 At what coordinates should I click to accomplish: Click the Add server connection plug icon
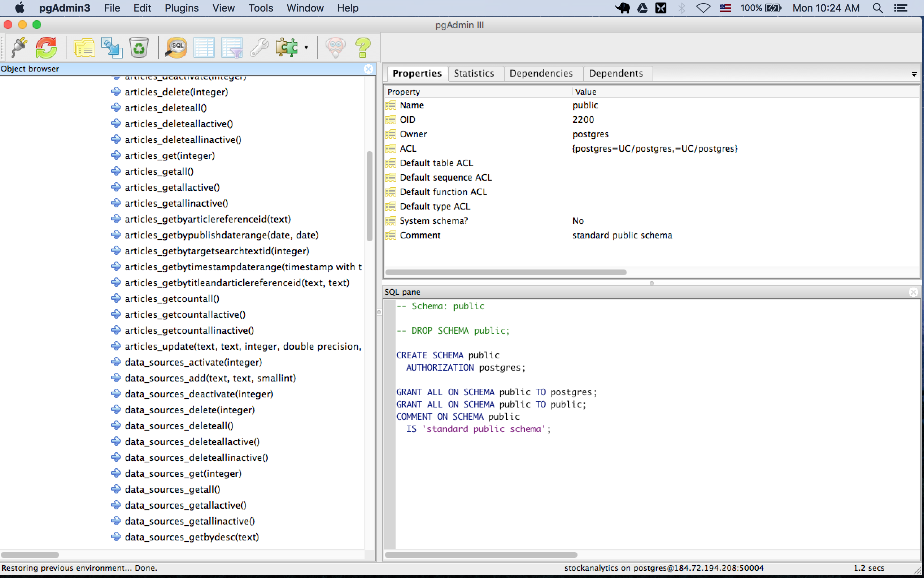pos(19,47)
